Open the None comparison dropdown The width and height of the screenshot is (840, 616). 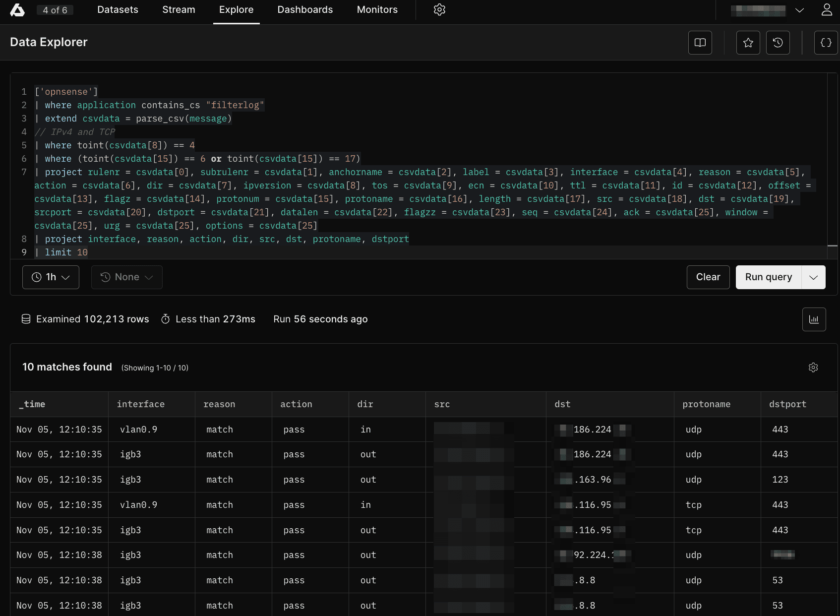[126, 277]
